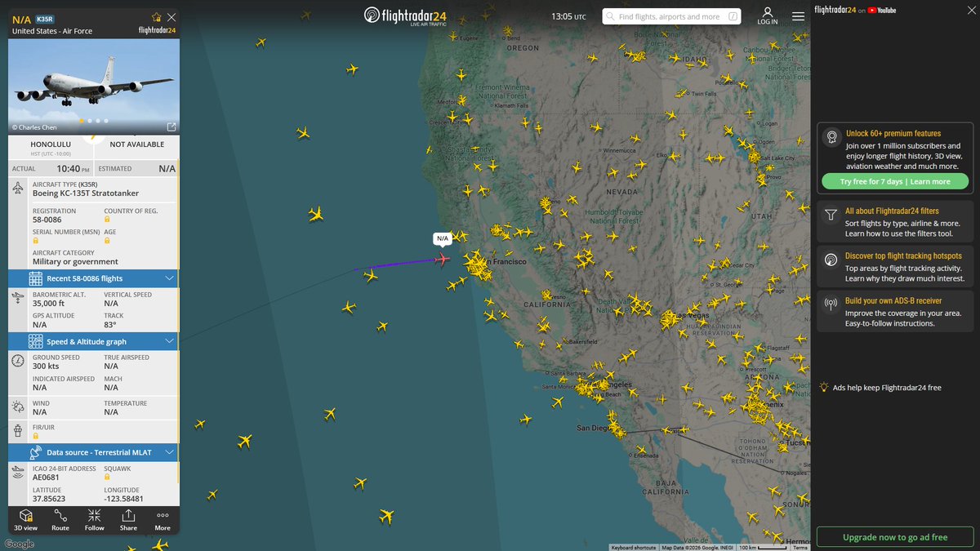
Task: Select the second photo carousel dot
Action: (x=90, y=121)
